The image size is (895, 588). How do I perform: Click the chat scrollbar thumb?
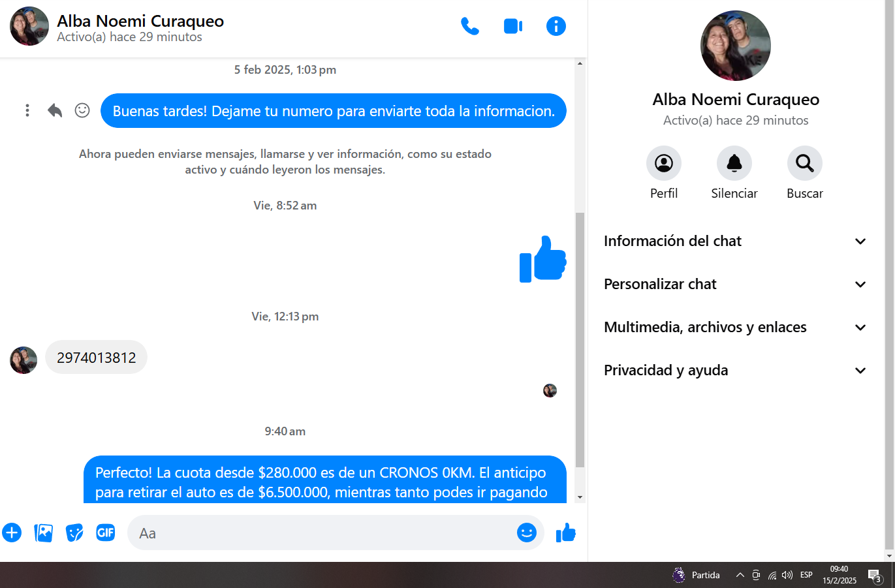pos(580,339)
